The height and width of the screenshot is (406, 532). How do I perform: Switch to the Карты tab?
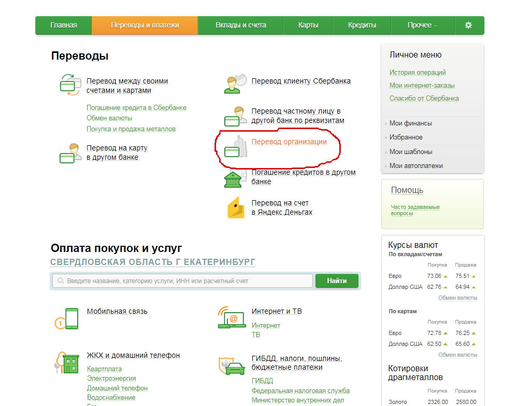click(308, 25)
